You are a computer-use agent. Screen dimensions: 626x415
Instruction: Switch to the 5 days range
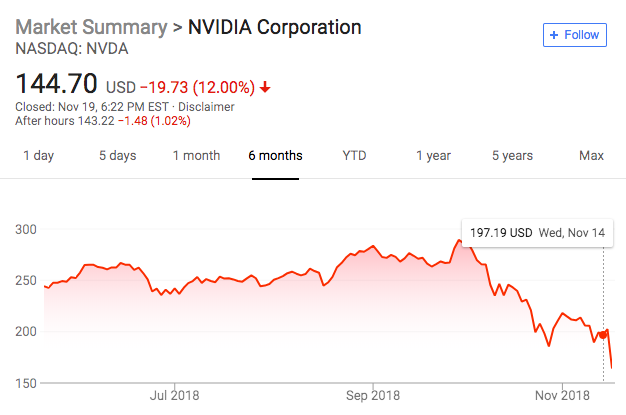coord(117,156)
